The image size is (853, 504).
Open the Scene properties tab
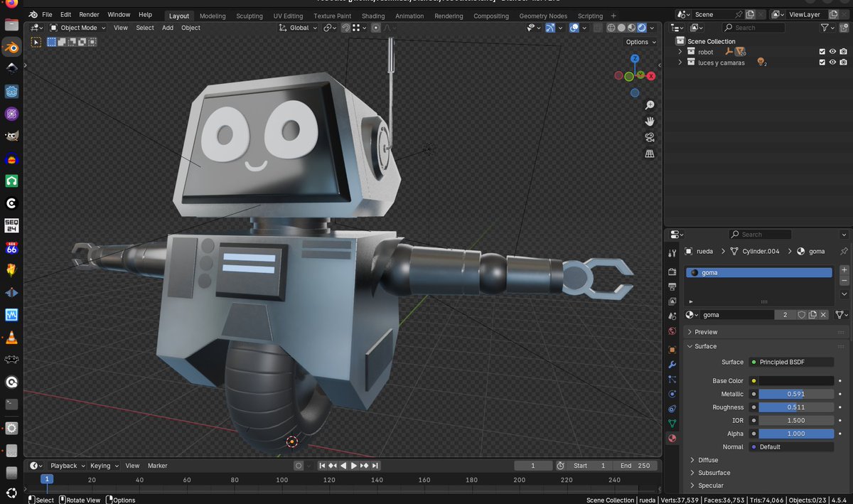[672, 316]
